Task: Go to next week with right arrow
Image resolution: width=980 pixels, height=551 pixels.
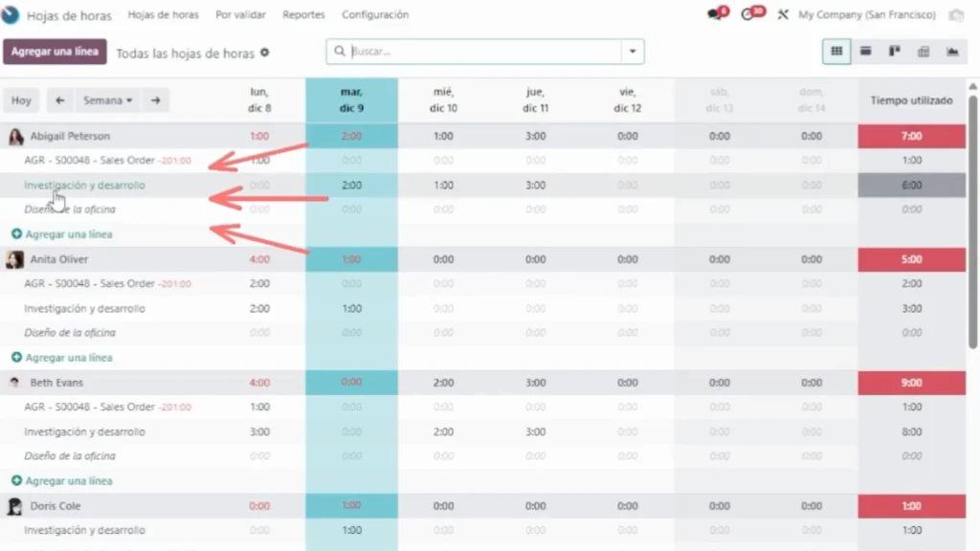Action: (155, 100)
